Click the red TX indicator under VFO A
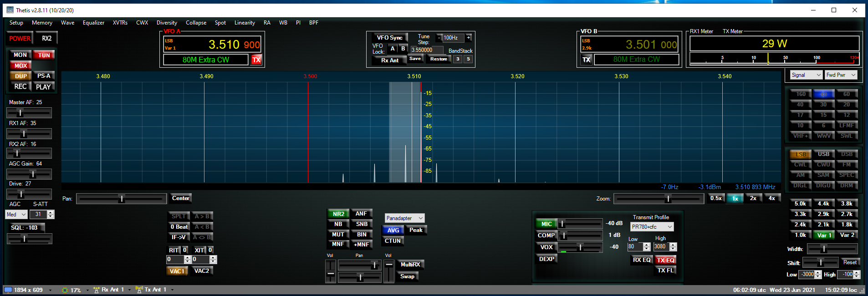Image resolution: width=868 pixels, height=296 pixels. 256,60
